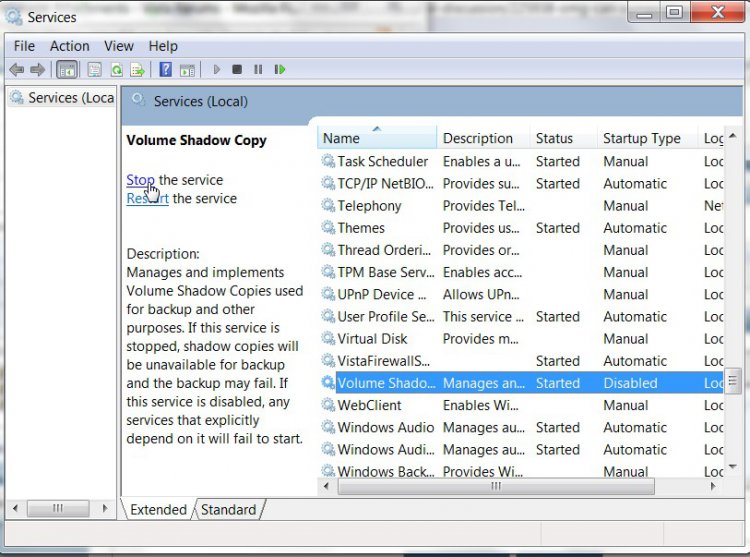Image resolution: width=750 pixels, height=557 pixels.
Task: Click the services list scroll left arrow
Action: (326, 486)
